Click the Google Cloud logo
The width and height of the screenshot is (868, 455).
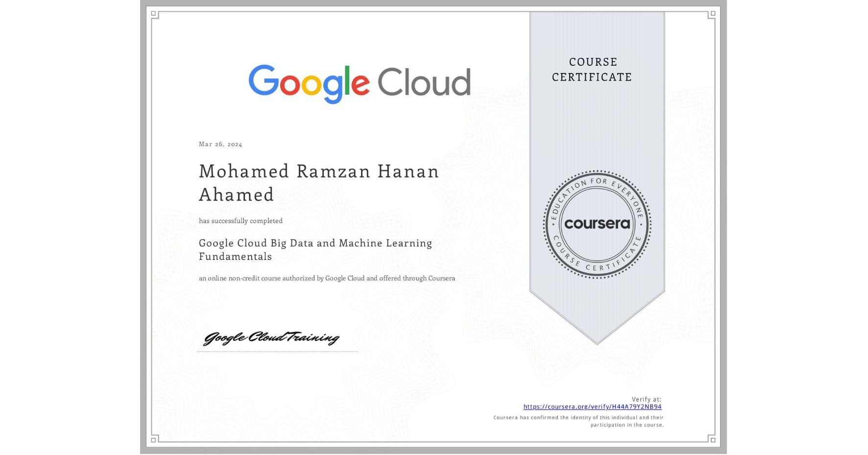click(x=359, y=81)
